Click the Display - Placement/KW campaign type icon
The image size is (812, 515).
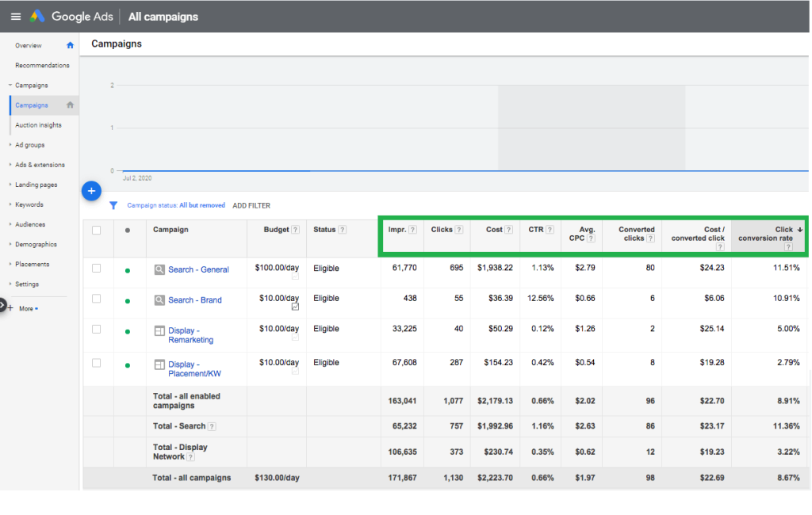point(159,365)
